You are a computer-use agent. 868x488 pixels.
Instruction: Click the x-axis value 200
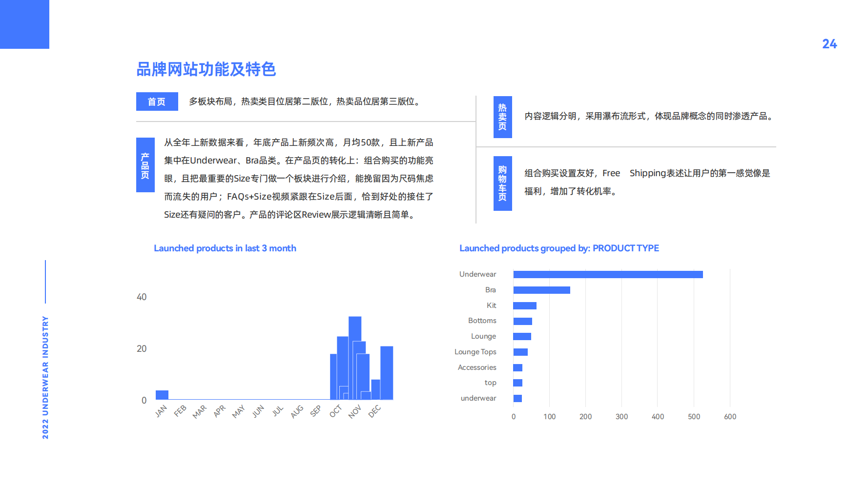pyautogui.click(x=586, y=417)
